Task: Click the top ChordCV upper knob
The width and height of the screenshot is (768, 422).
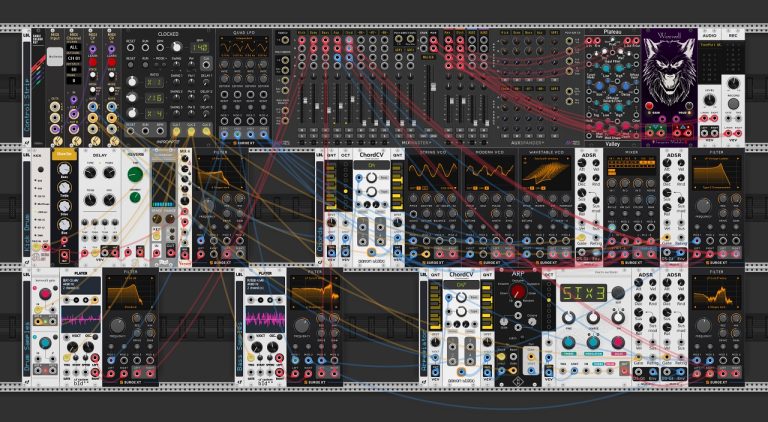Action: point(372,178)
